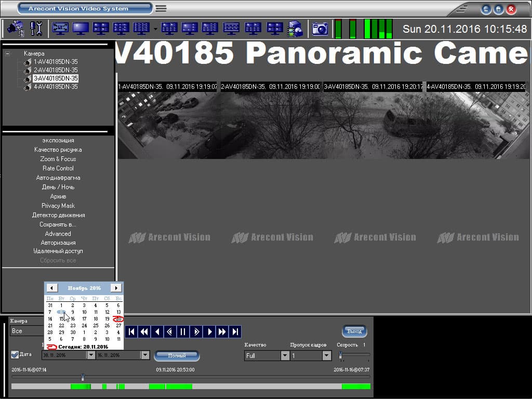The image size is (532, 399).
Task: Pick day 31 in the calendar grid
Action: coord(50,305)
